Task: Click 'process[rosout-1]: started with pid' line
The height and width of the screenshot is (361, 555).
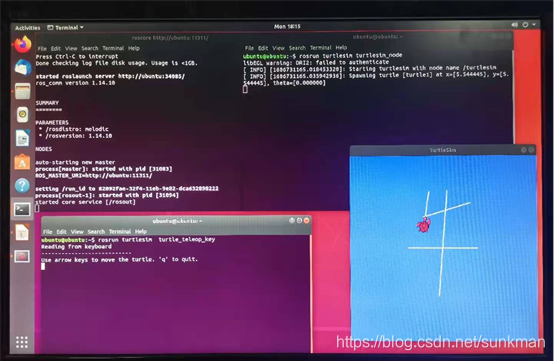Action: pos(107,195)
